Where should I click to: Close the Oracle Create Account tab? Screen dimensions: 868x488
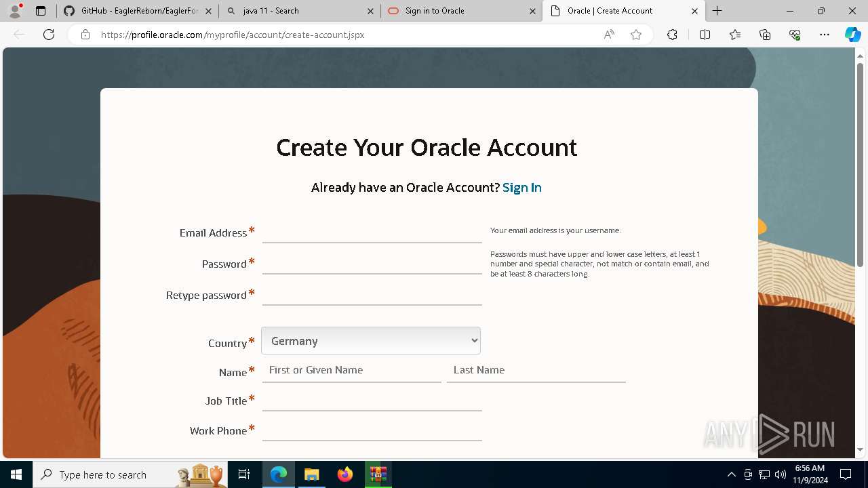[694, 11]
